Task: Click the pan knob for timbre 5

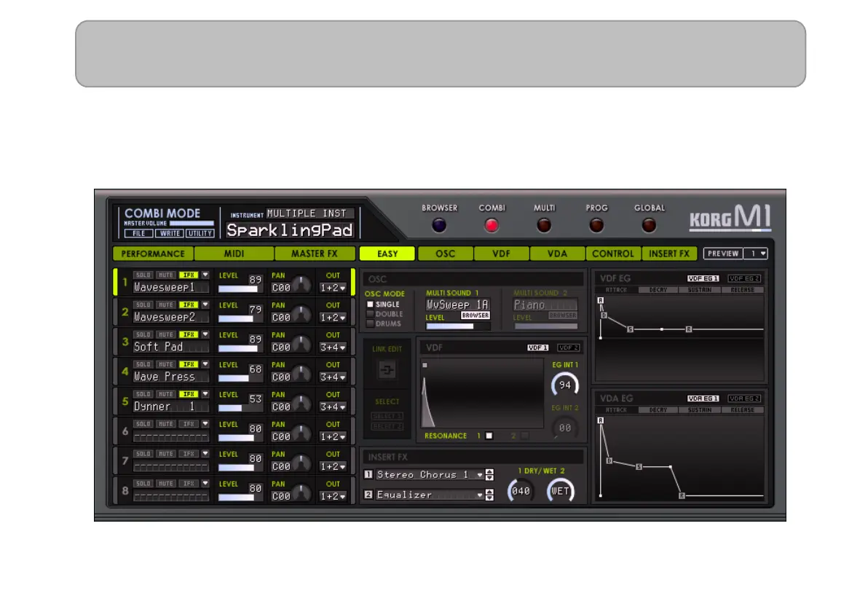Action: pos(301,403)
